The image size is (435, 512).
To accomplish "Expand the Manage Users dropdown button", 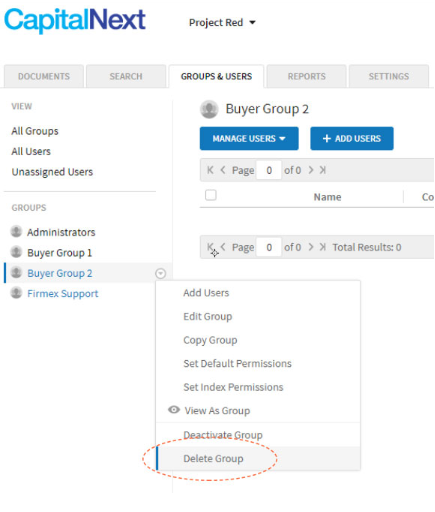I will click(249, 138).
